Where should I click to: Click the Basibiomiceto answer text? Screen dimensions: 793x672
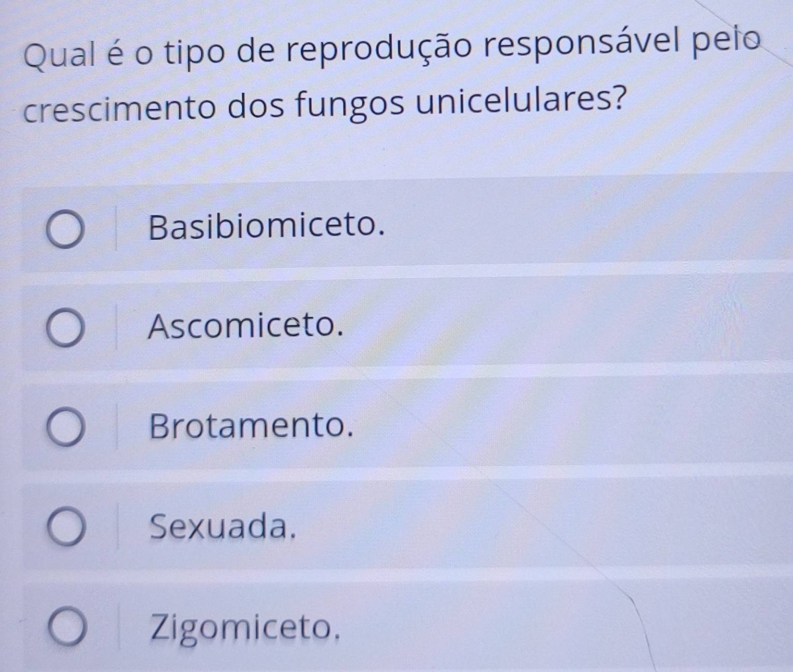(x=268, y=227)
